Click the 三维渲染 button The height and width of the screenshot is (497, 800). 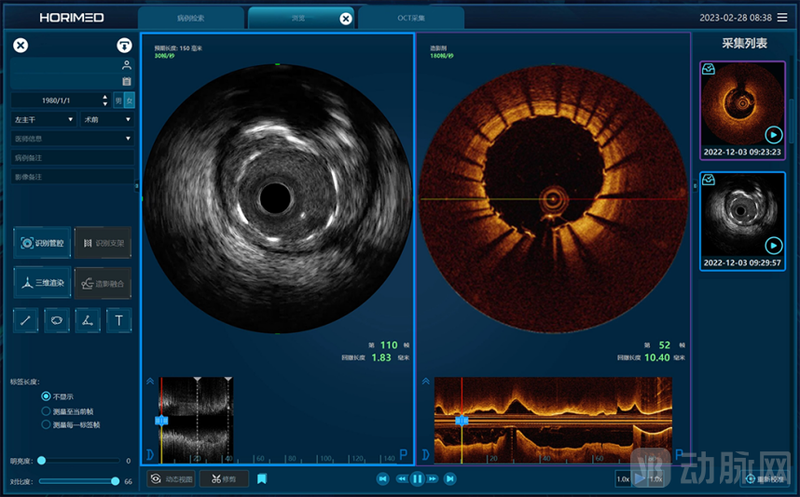coord(42,283)
